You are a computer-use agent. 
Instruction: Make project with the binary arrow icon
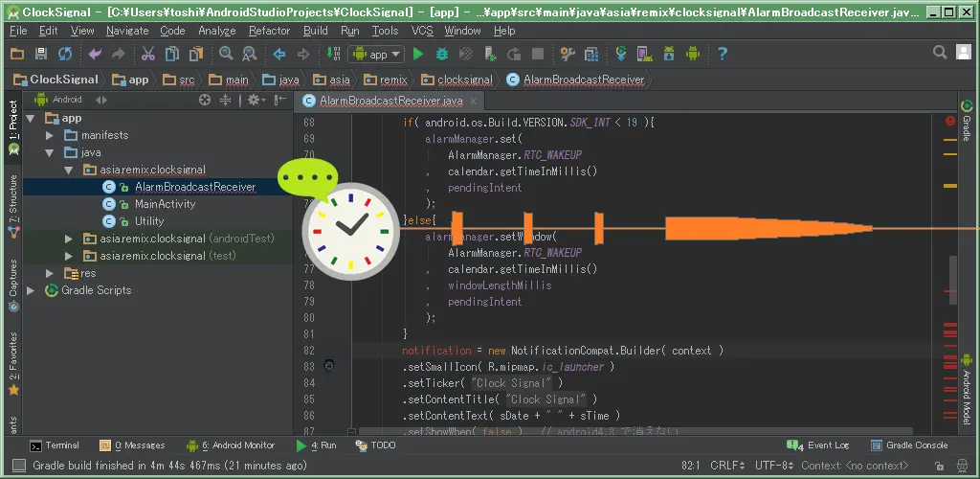pos(333,55)
